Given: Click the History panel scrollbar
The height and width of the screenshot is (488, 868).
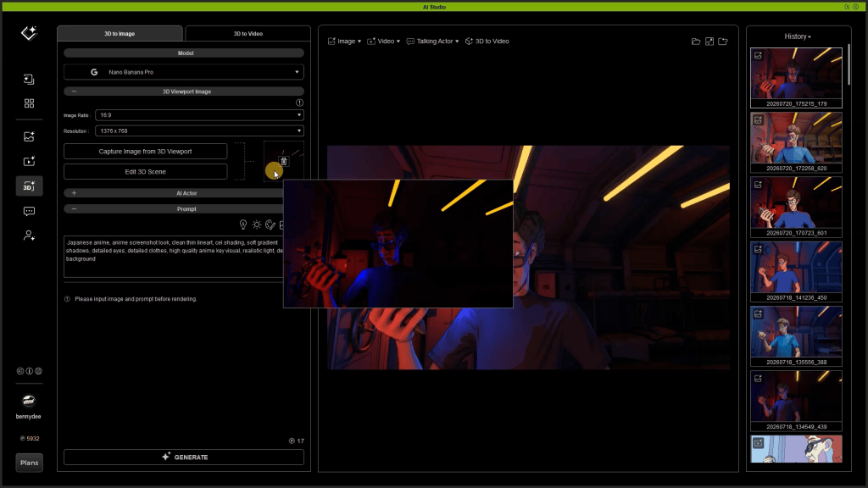Looking at the screenshot, I should tap(848, 65).
